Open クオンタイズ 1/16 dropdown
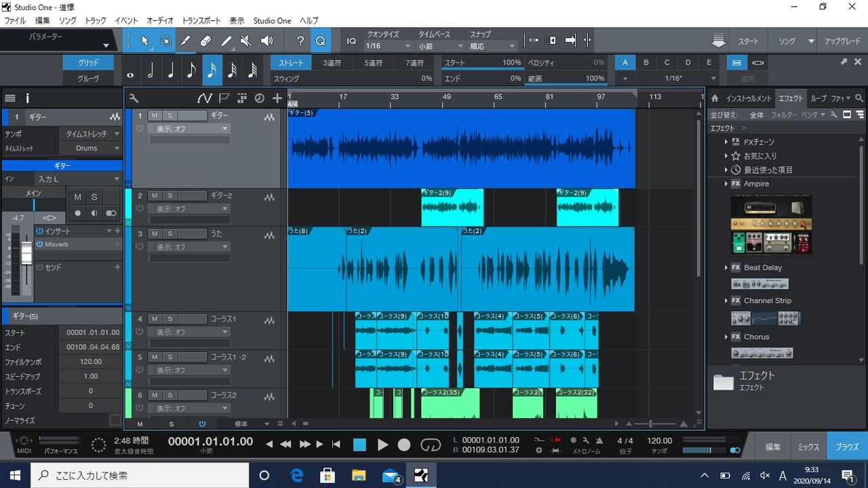Screen dimensions: 868x488 [x=388, y=46]
